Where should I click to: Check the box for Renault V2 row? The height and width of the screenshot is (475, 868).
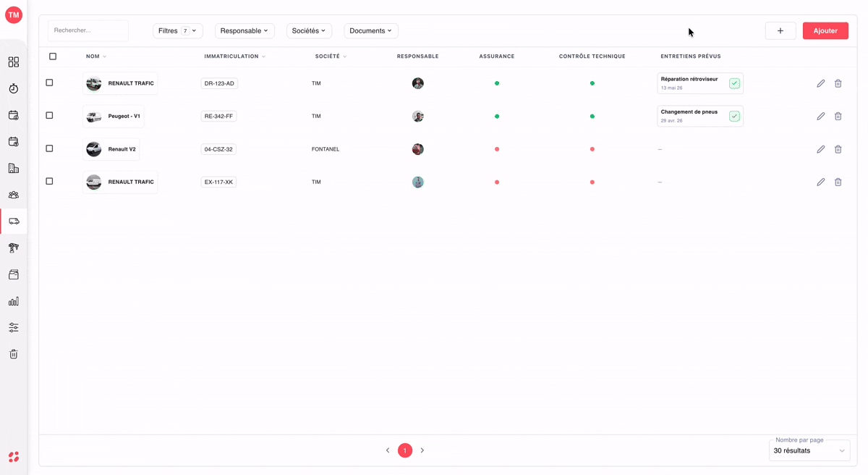coord(49,148)
